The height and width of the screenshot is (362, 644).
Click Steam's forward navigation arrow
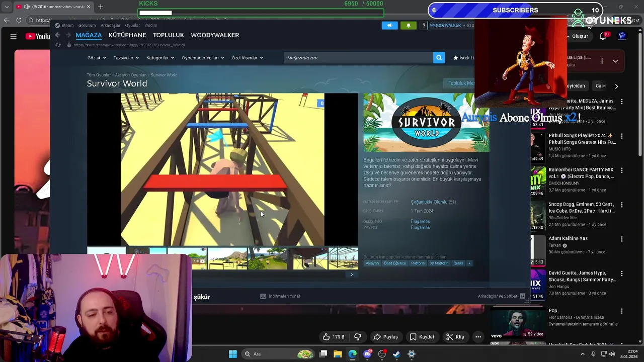point(68,35)
